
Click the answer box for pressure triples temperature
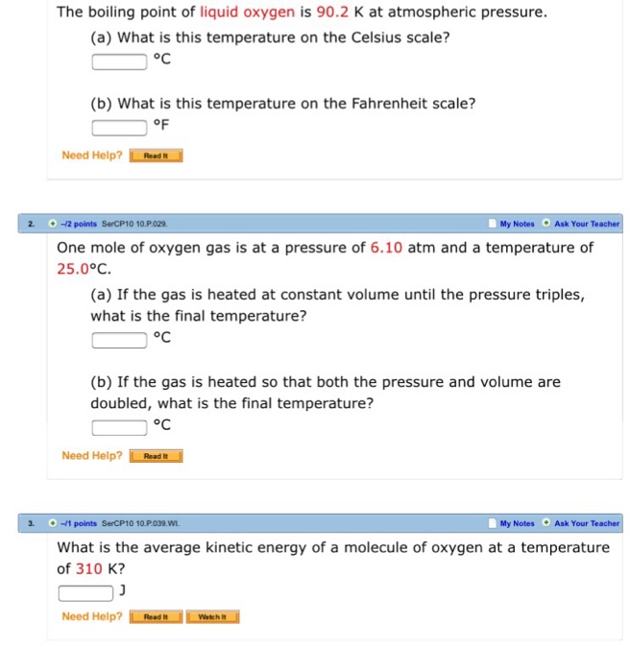point(120,338)
